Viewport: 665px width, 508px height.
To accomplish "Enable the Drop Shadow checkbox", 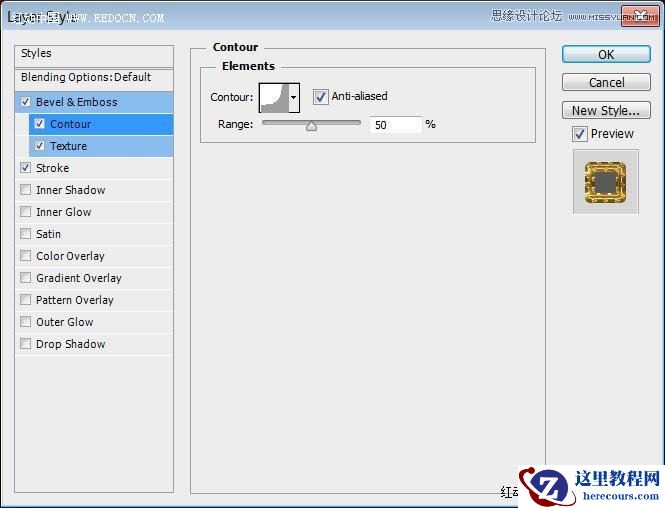I will 26,343.
